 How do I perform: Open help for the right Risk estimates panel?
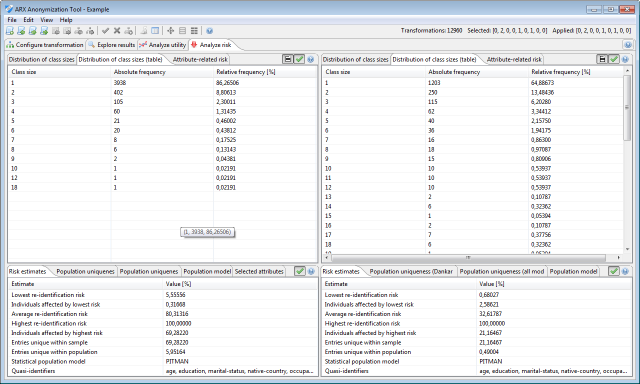625,271
